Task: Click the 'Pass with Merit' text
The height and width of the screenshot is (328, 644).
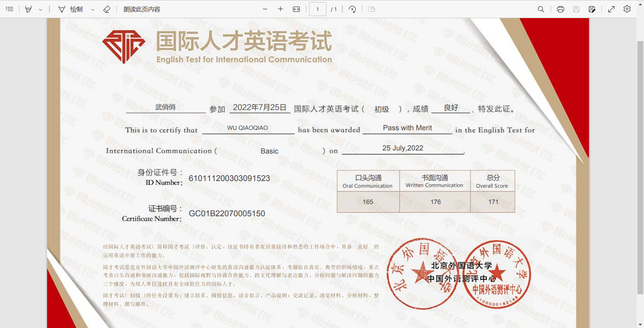Action: 407,128
